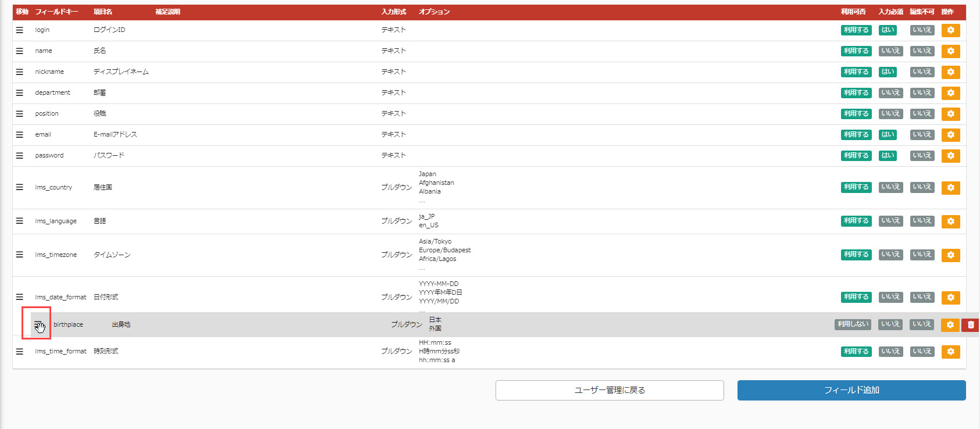This screenshot has height=429, width=980.
Task: Toggle non-editable いいえ badge in name row
Action: pos(922,51)
